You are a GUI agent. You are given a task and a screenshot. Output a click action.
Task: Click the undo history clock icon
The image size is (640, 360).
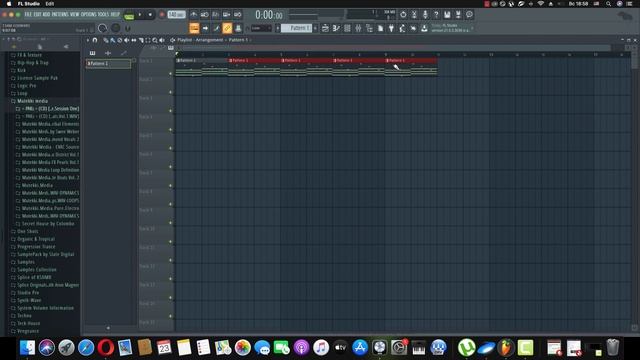403,15
